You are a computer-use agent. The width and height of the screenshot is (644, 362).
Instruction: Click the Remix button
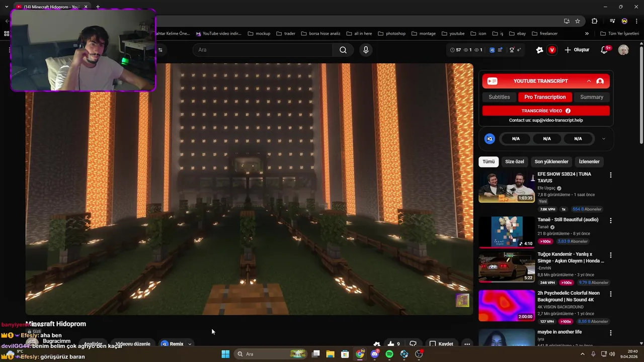pyautogui.click(x=172, y=344)
